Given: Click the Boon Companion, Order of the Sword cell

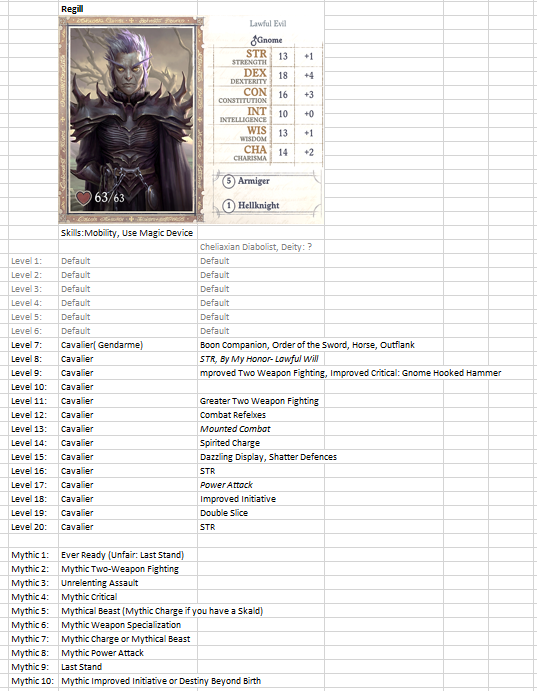Looking at the screenshot, I should (307, 345).
